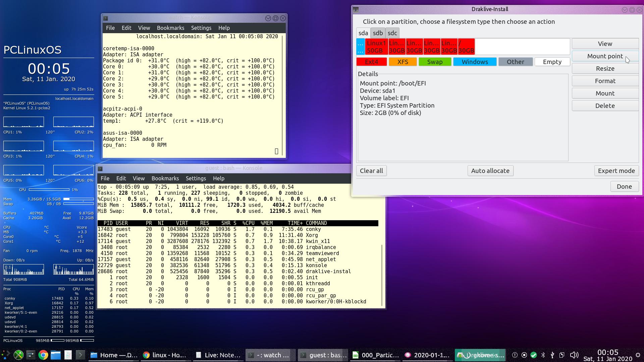Open the digital clock in the taskbar

click(608, 355)
